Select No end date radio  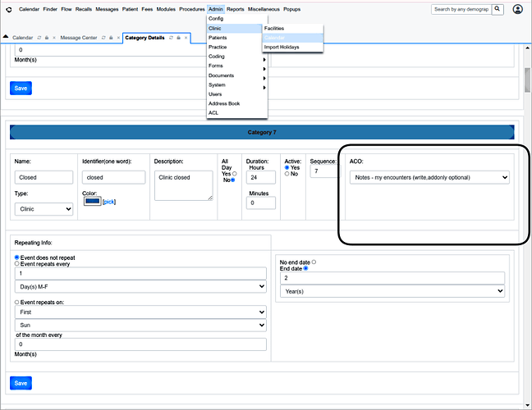pyautogui.click(x=314, y=262)
